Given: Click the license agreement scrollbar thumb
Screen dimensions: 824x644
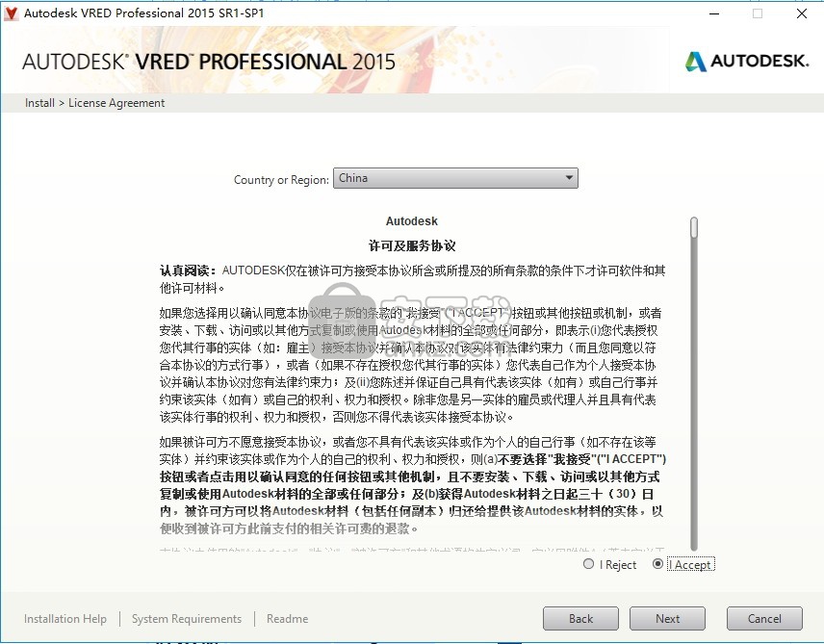Looking at the screenshot, I should coord(693,227).
